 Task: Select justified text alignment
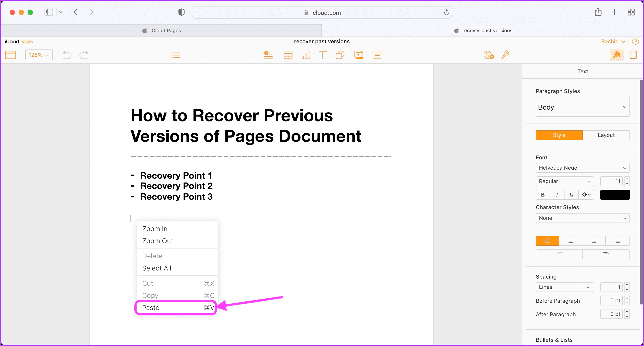pos(618,241)
